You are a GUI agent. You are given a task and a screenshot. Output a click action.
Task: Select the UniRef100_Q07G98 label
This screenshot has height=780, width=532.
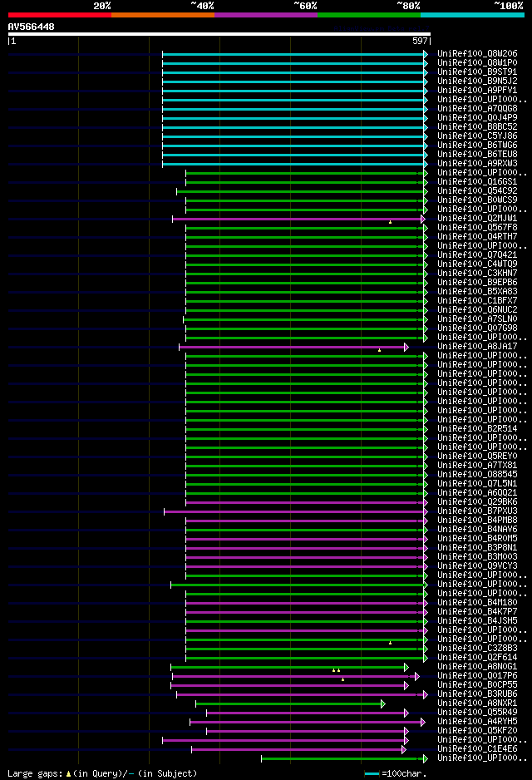pos(477,328)
